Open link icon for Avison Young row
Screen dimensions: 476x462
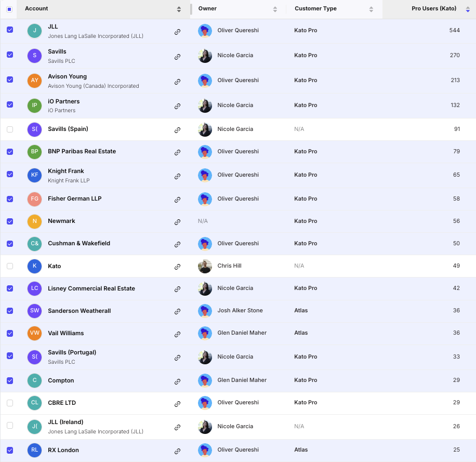tap(178, 82)
